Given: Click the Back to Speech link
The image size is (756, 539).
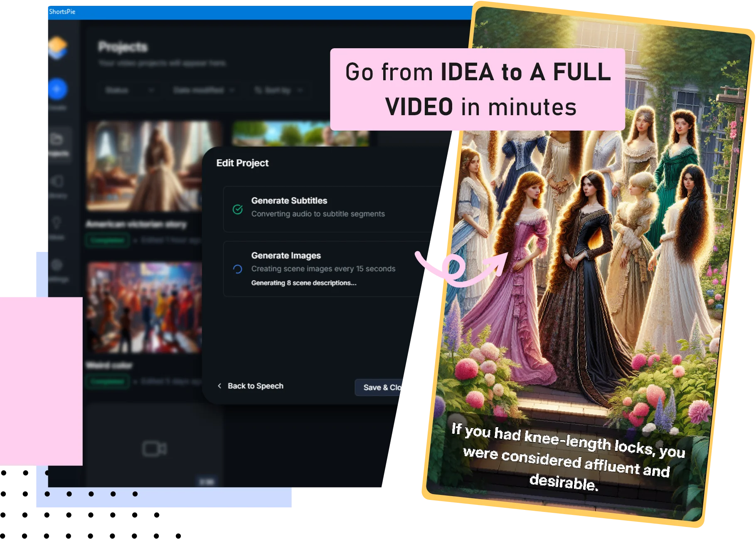Looking at the screenshot, I should coord(251,386).
